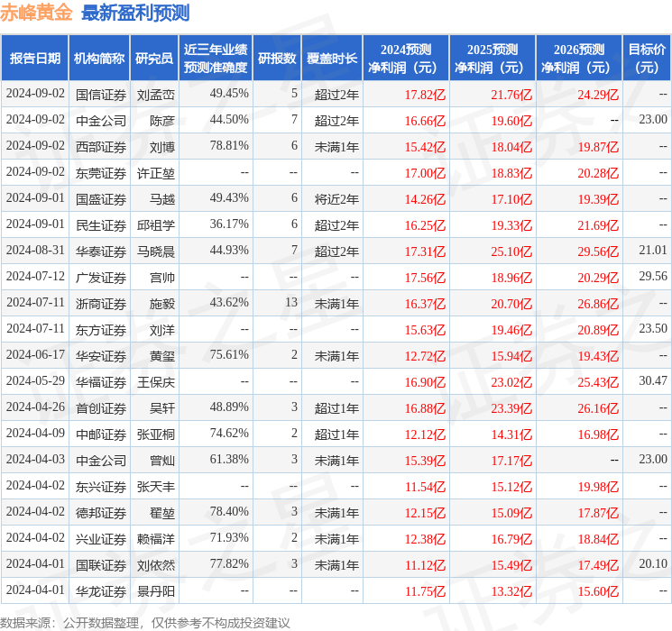Screen dimensions: 672x631
Task: Click target price 30.47
Action: coord(653,380)
